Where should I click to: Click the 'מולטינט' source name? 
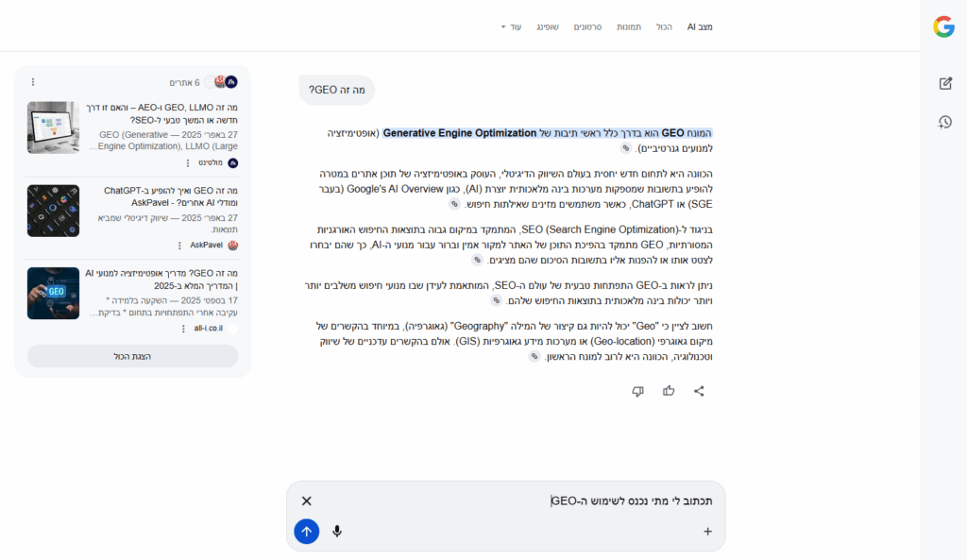pyautogui.click(x=211, y=162)
